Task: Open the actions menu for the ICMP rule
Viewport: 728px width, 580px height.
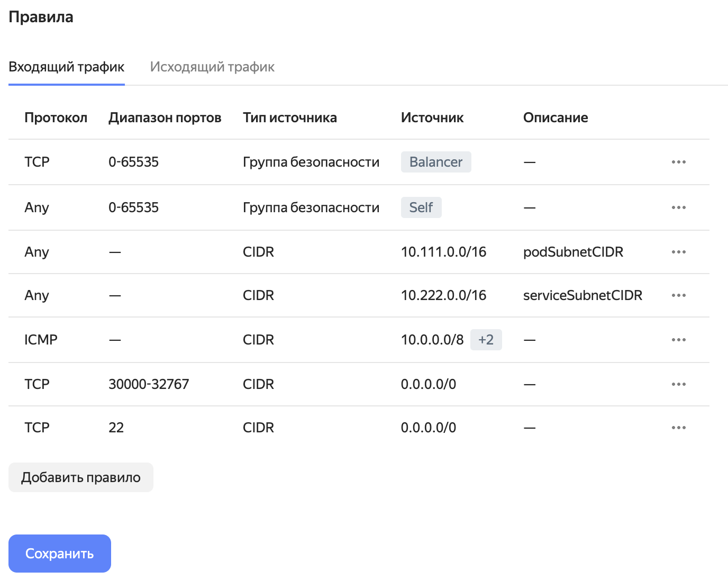Action: point(678,340)
